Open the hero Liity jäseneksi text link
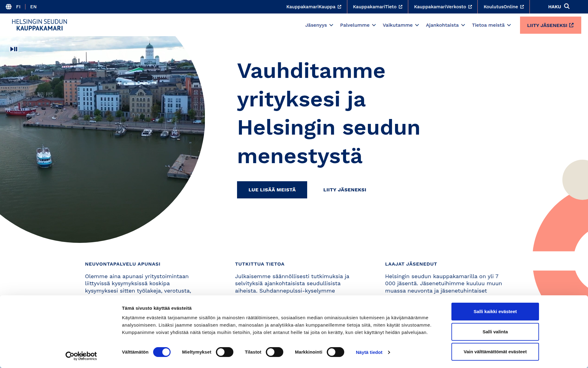 345,190
